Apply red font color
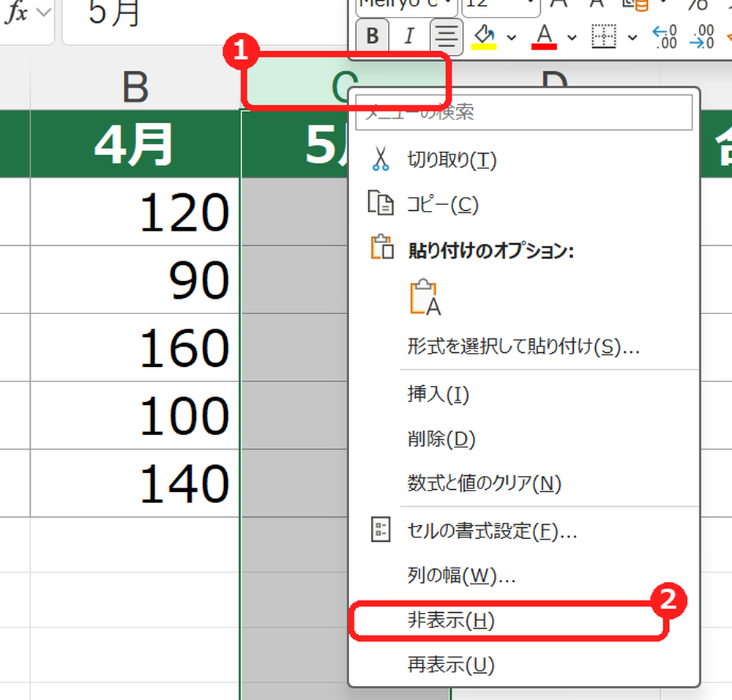This screenshot has width=732, height=700. point(545,36)
